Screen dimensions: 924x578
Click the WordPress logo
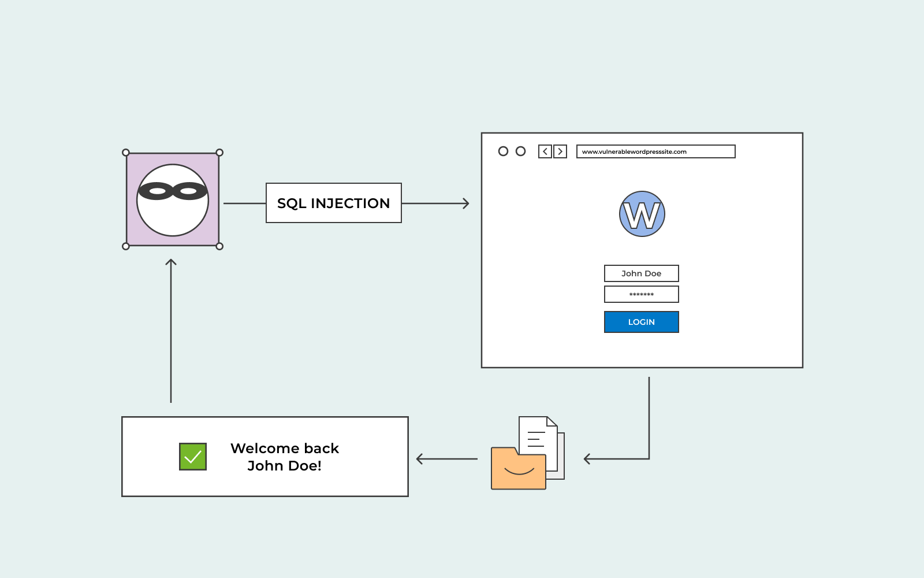point(642,214)
